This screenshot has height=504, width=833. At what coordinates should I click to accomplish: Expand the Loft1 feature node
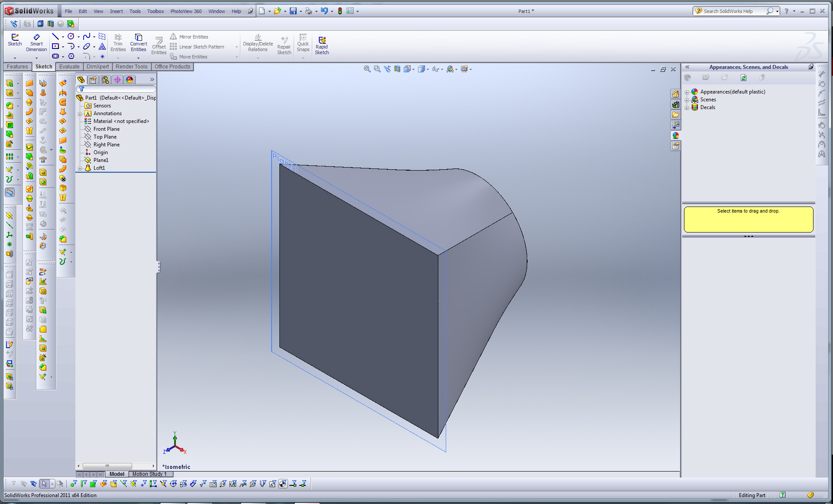point(80,168)
